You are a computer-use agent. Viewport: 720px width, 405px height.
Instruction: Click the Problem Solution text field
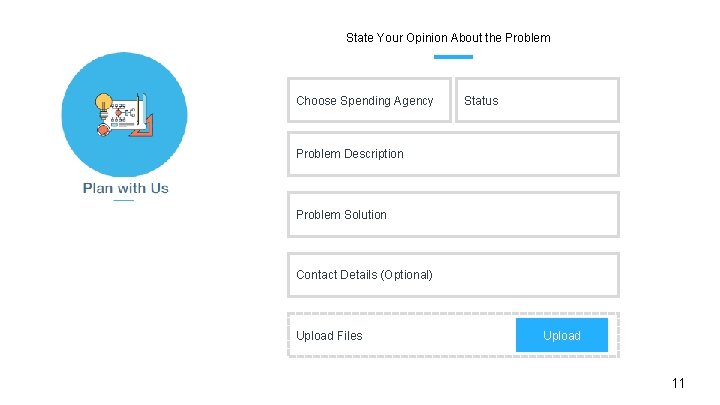click(x=453, y=214)
